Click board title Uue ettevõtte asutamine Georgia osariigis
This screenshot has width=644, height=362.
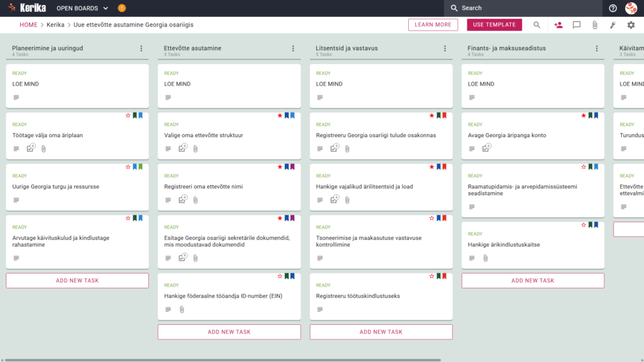[x=133, y=25]
